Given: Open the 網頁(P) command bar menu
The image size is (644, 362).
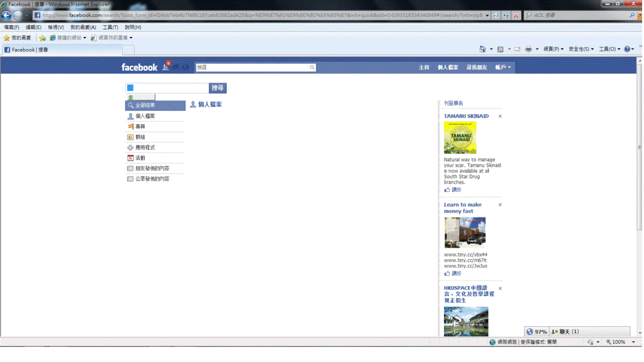Looking at the screenshot, I should tap(553, 49).
